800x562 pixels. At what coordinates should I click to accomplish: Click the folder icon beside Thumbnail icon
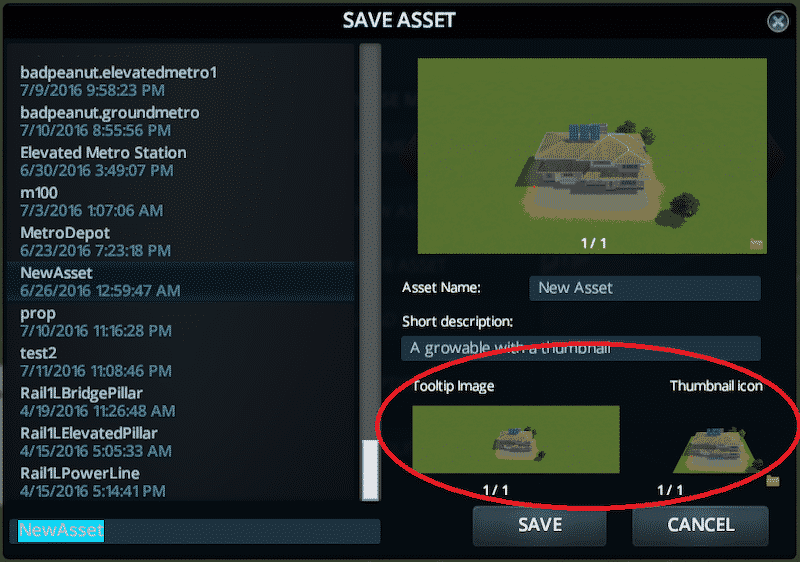pyautogui.click(x=773, y=480)
